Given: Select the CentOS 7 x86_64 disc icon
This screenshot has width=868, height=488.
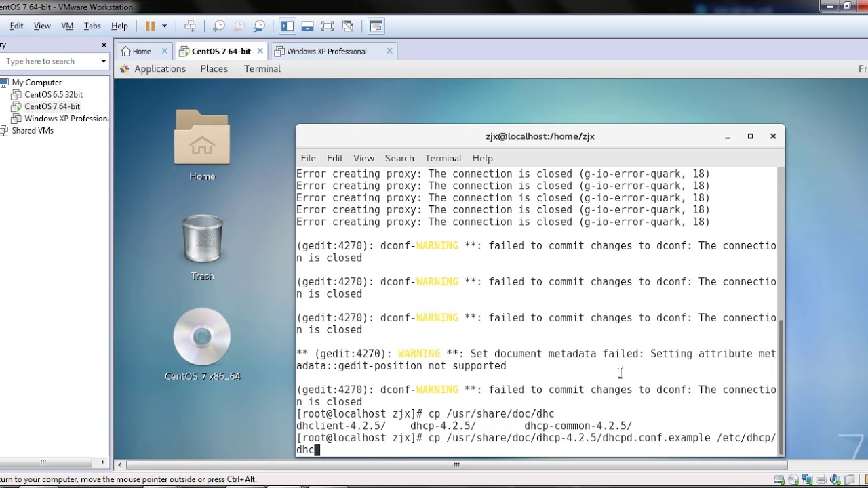Looking at the screenshot, I should (x=202, y=345).
